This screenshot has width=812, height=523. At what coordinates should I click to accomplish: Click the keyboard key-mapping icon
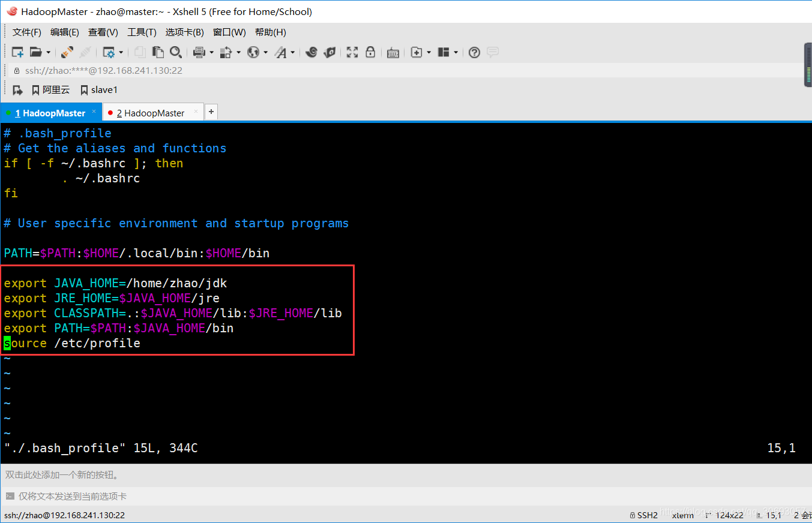point(393,53)
